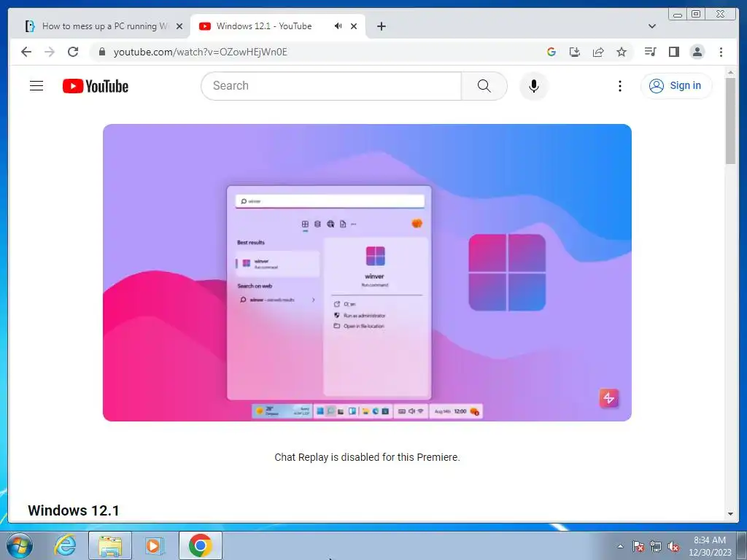Go back using the browser back arrow
Screen dimensions: 747x560
(x=26, y=52)
